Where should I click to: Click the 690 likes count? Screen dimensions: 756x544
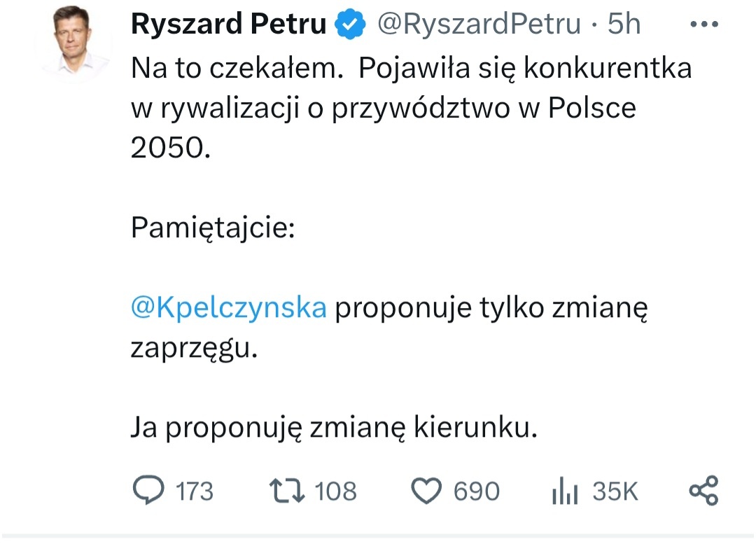(x=476, y=491)
